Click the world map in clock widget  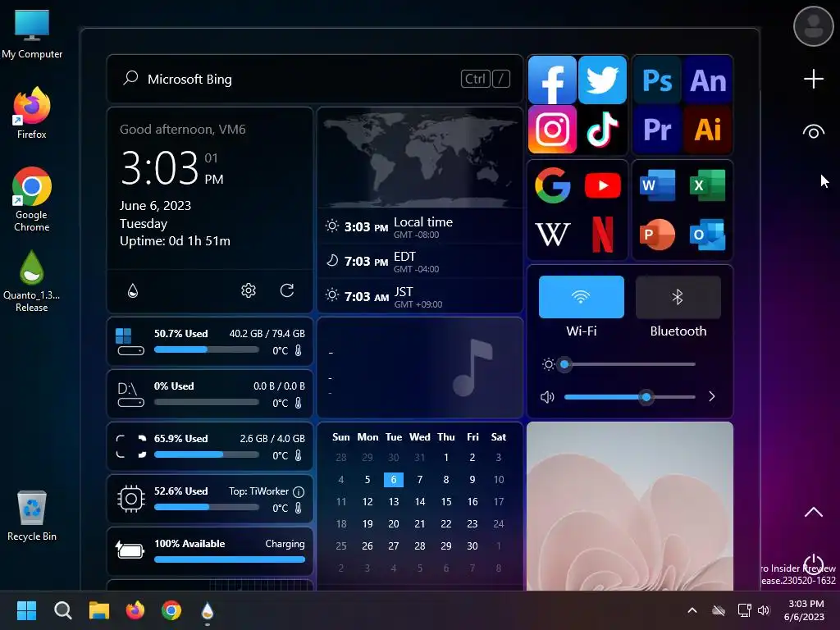tap(419, 158)
